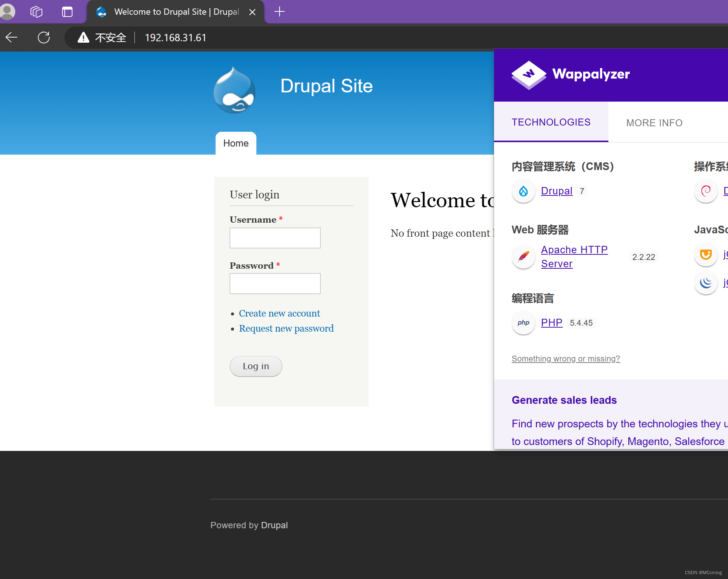This screenshot has width=728, height=579.
Task: Click the Wappalyzer logo icon
Action: coord(529,75)
